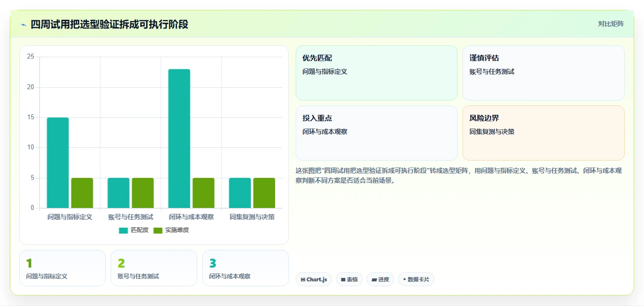The height and width of the screenshot is (306, 644).
Task: Click the teal bar for 同集复测与决策
Action: coord(240,193)
